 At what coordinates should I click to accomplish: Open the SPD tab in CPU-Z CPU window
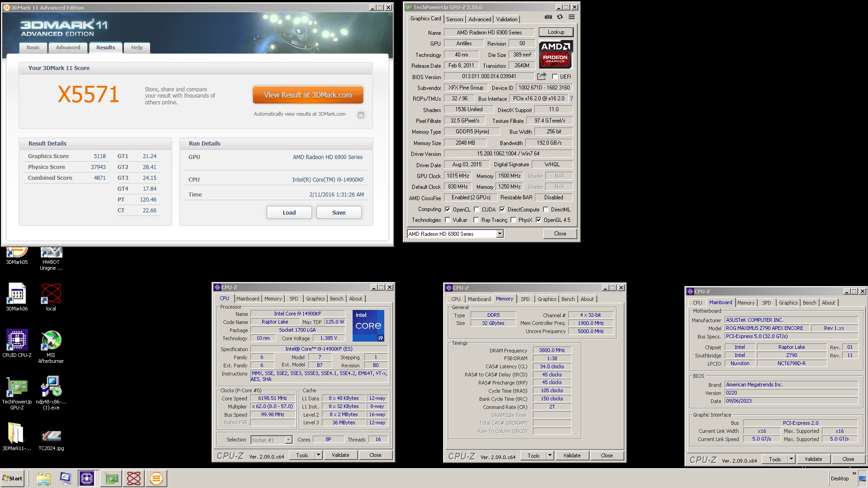293,299
